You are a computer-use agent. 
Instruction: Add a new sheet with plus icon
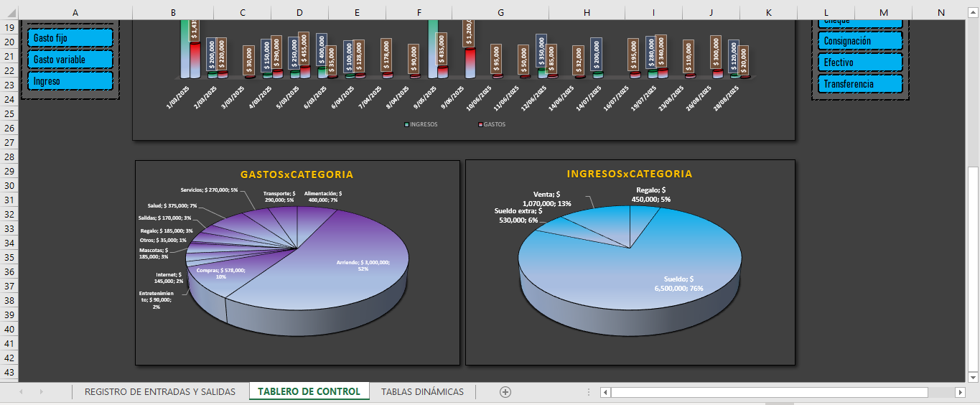[x=505, y=392]
